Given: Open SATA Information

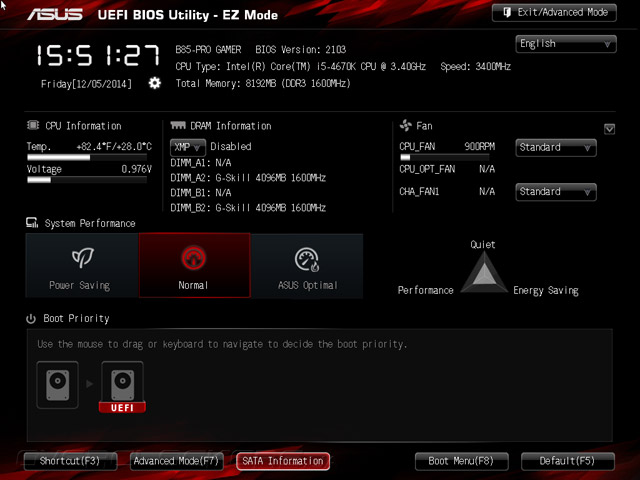Looking at the screenshot, I should [283, 461].
